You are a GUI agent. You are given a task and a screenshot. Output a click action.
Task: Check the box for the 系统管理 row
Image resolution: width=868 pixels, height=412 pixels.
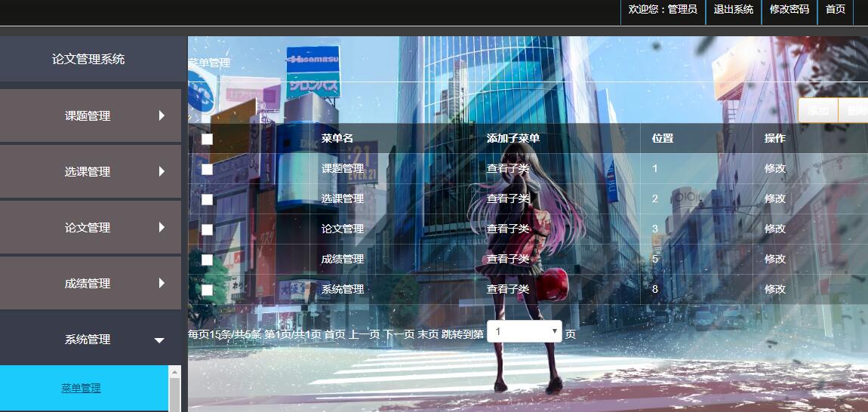coord(207,291)
